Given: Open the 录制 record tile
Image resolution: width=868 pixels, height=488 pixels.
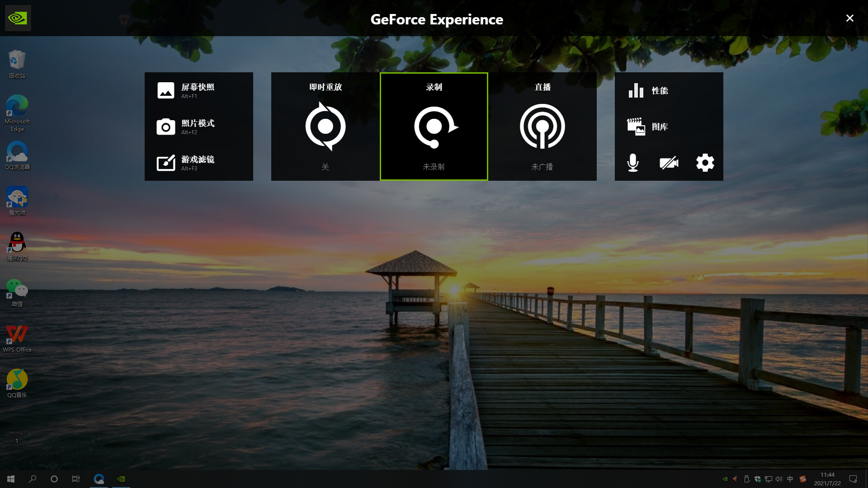Looking at the screenshot, I should [x=434, y=127].
